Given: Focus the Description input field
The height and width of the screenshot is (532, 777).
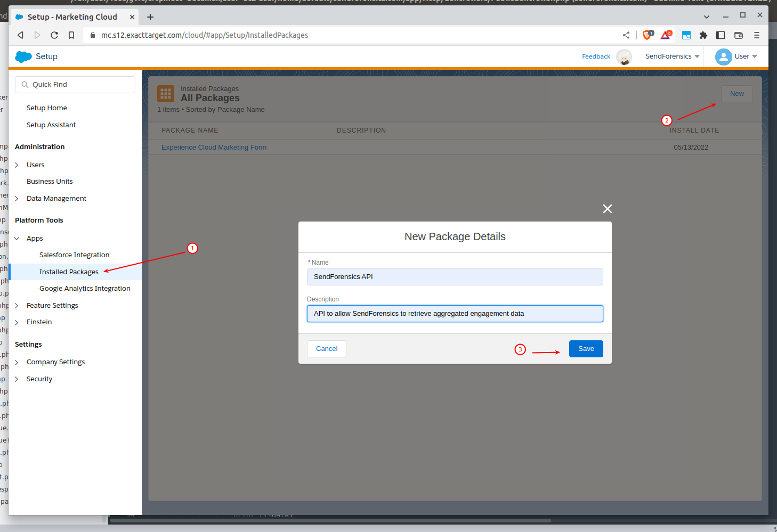Looking at the screenshot, I should (x=455, y=314).
